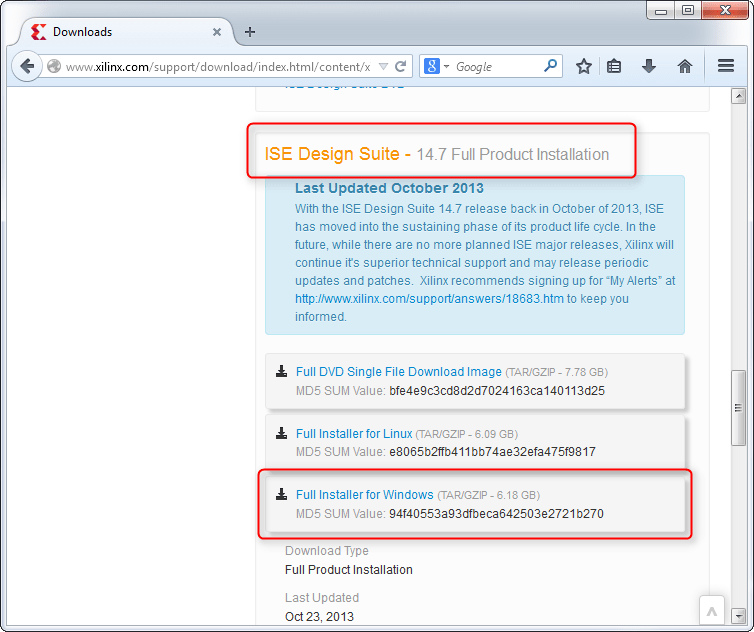Open the bookmarks list icon
The width and height of the screenshot is (754, 632).
point(615,66)
